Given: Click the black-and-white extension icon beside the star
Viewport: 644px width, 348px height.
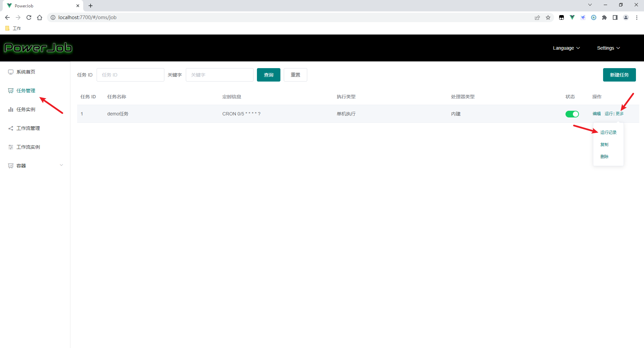Looking at the screenshot, I should coord(561,17).
